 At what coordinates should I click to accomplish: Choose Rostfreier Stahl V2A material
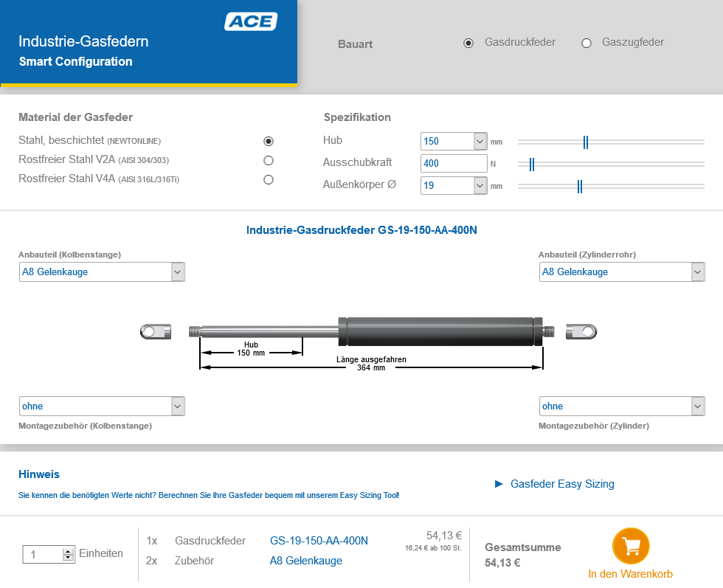pos(269,159)
